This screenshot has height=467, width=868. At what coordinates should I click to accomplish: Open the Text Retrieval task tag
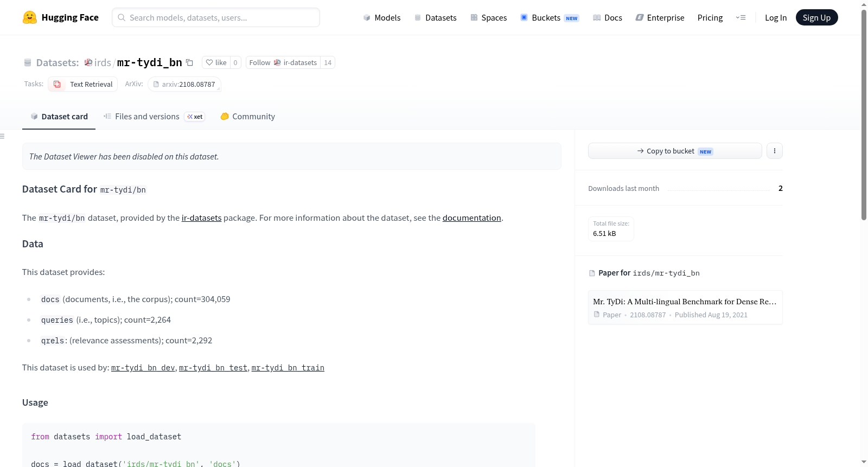[83, 84]
